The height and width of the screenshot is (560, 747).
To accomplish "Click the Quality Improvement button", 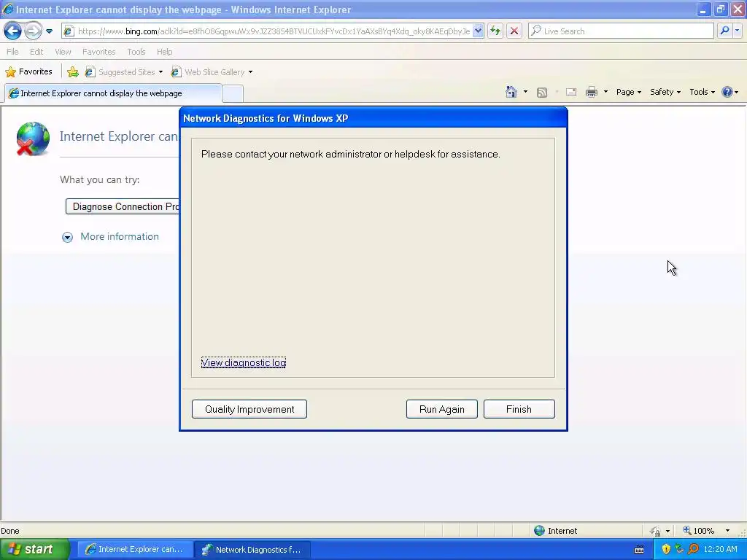I will (x=249, y=409).
